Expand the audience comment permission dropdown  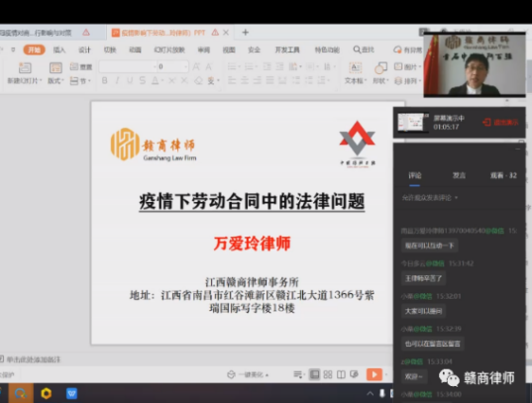coord(430,197)
